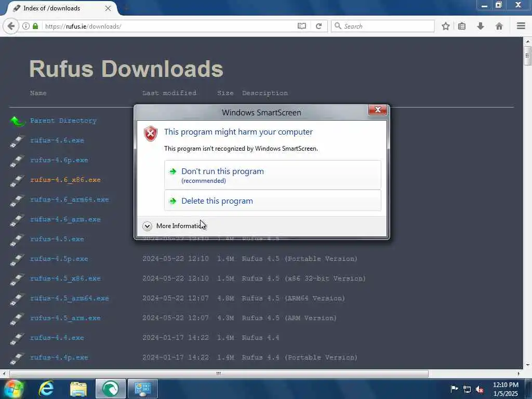Download rufus-4.5_arm.exe link
The image size is (532, 399).
point(65,318)
